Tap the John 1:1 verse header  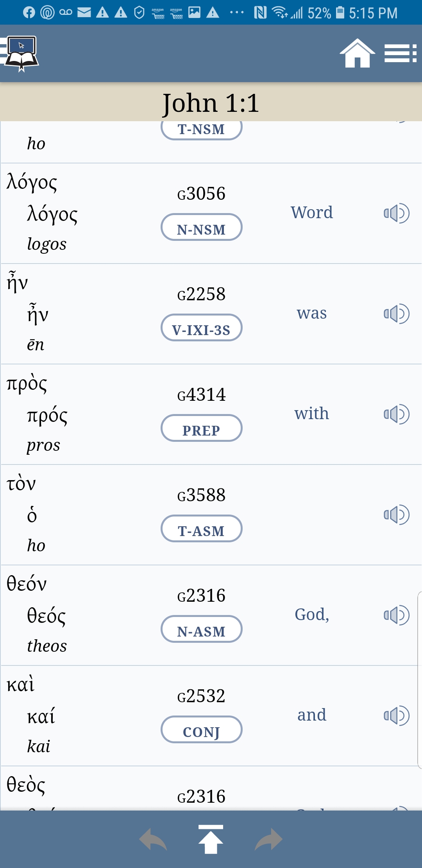click(x=211, y=103)
